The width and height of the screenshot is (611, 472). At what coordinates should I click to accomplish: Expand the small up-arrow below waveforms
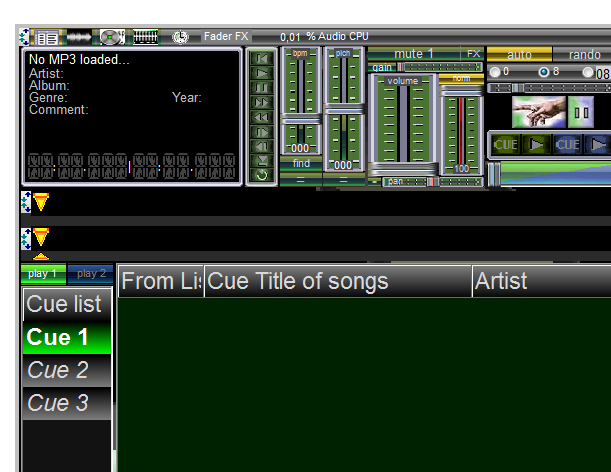click(41, 256)
